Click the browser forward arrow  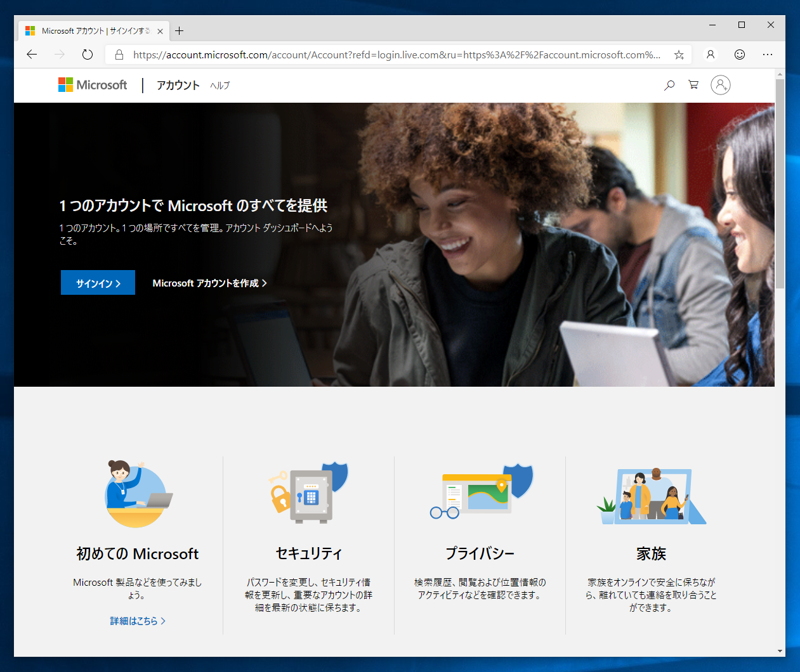click(60, 55)
